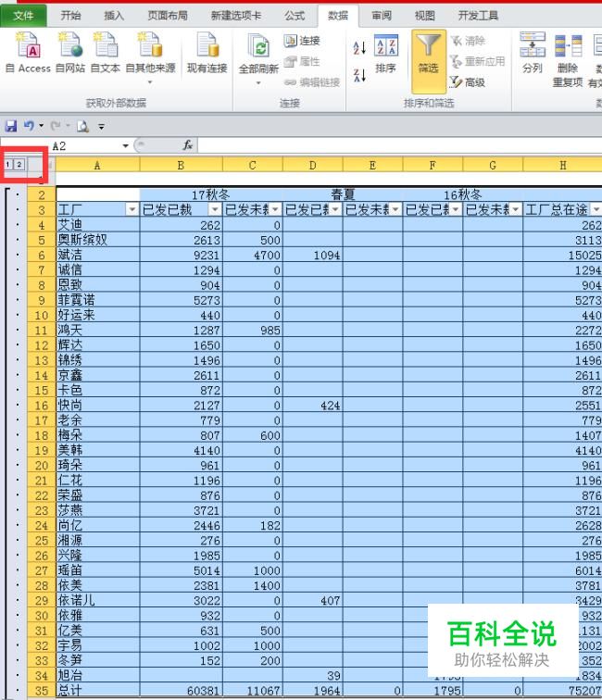Select column D header
Screen dimensions: 602x700
coord(313,165)
